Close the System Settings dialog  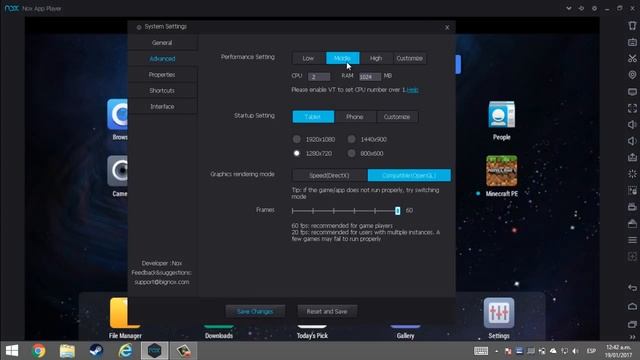pyautogui.click(x=447, y=27)
